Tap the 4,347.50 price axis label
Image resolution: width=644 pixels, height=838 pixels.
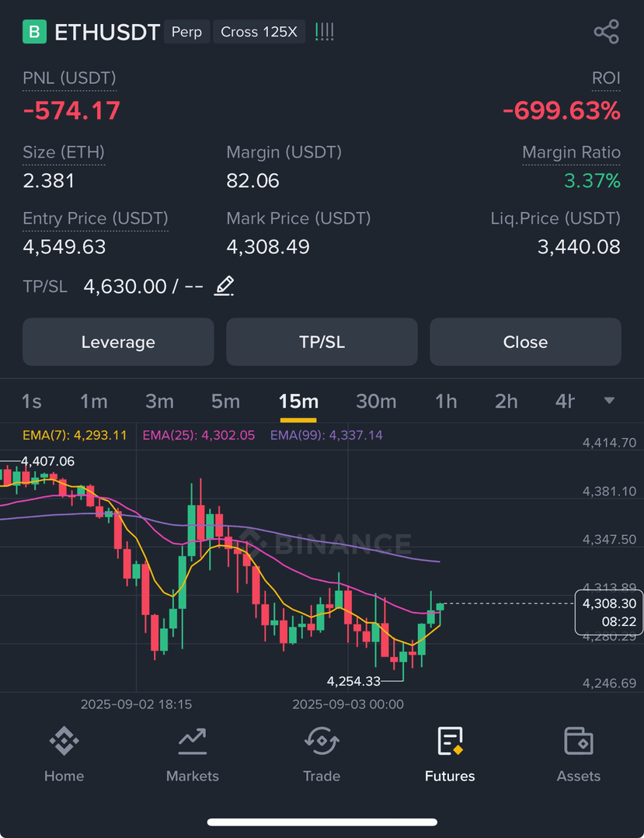coord(609,539)
